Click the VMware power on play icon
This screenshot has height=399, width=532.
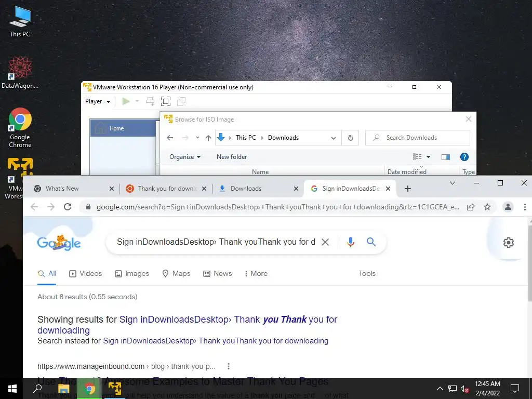pyautogui.click(x=126, y=101)
